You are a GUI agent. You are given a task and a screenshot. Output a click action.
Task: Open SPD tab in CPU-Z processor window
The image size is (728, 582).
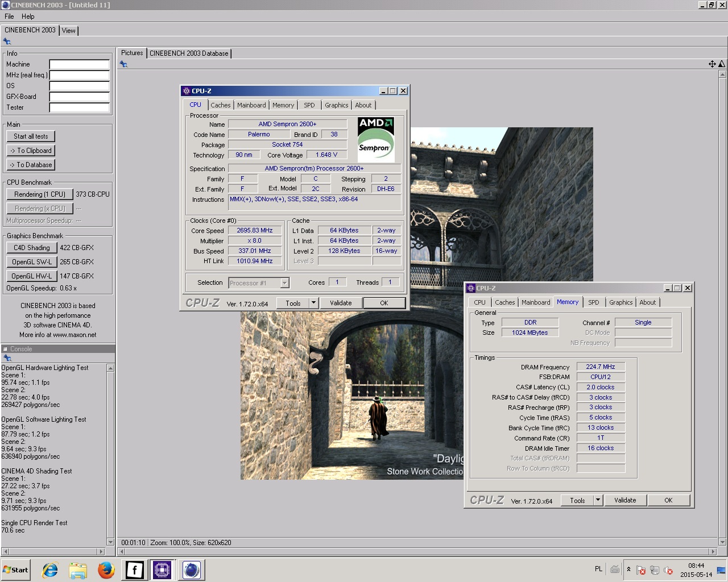[309, 105]
